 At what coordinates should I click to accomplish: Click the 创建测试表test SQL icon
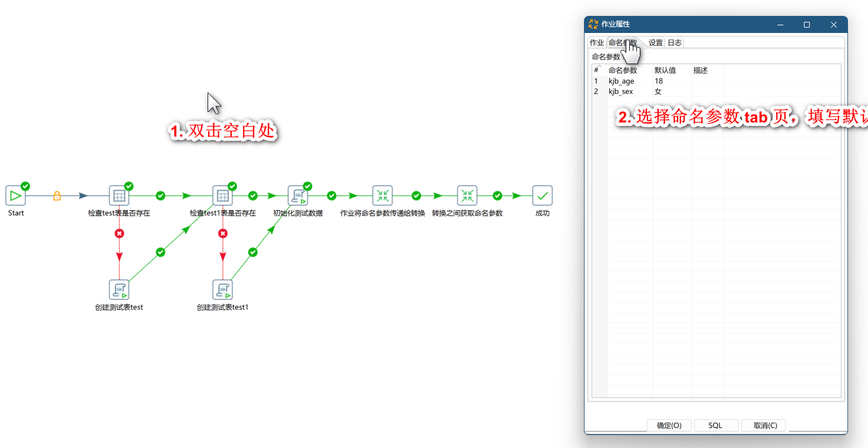119,290
